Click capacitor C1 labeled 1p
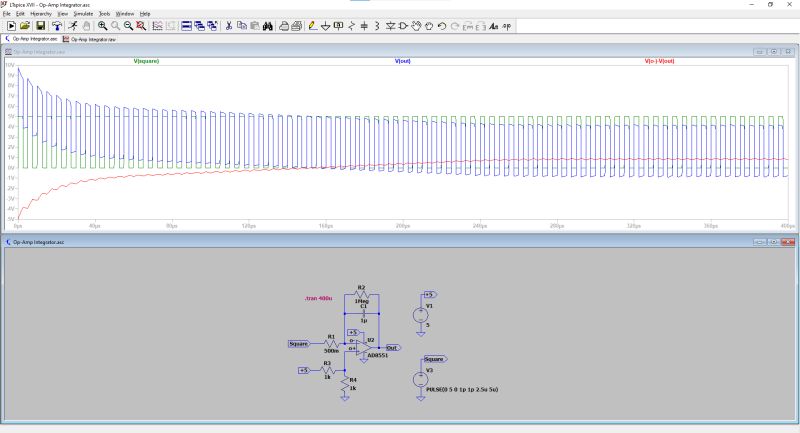Screen dimensions: 800x433 [363, 314]
